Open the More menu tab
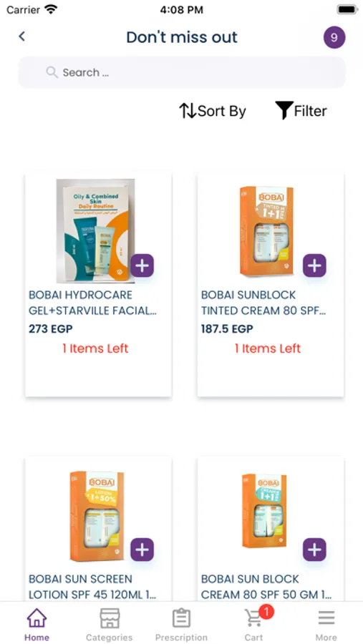 pos(326,624)
